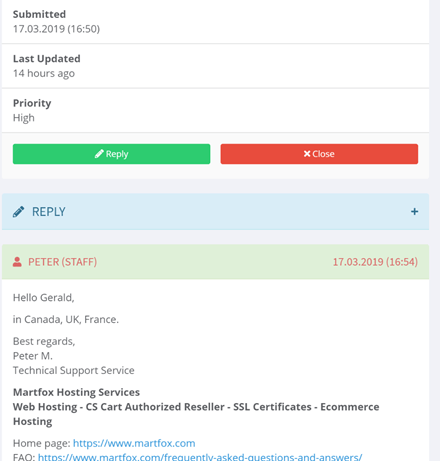Click the user icon beside PETER (STAFF)

(17, 262)
